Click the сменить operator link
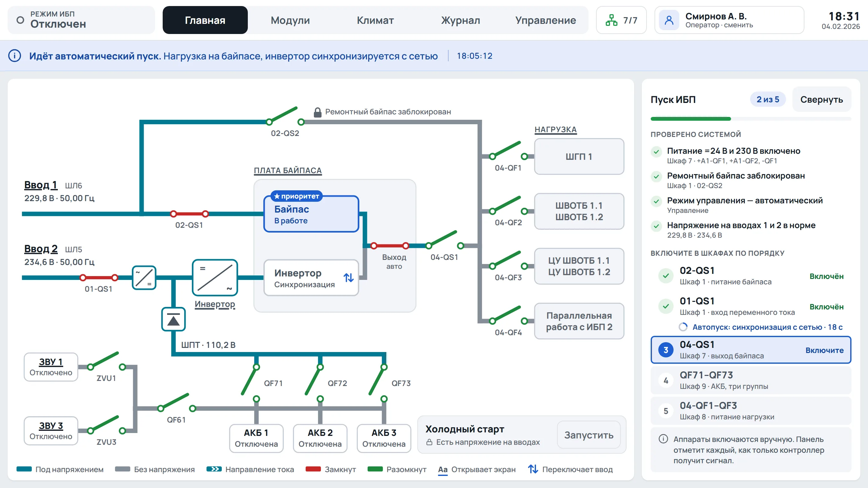Screen dimensions: 868x488 (x=738, y=25)
